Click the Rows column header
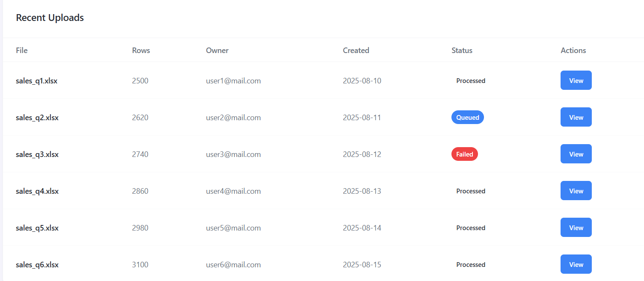Screen dimensions: 644x281 click(x=141, y=50)
